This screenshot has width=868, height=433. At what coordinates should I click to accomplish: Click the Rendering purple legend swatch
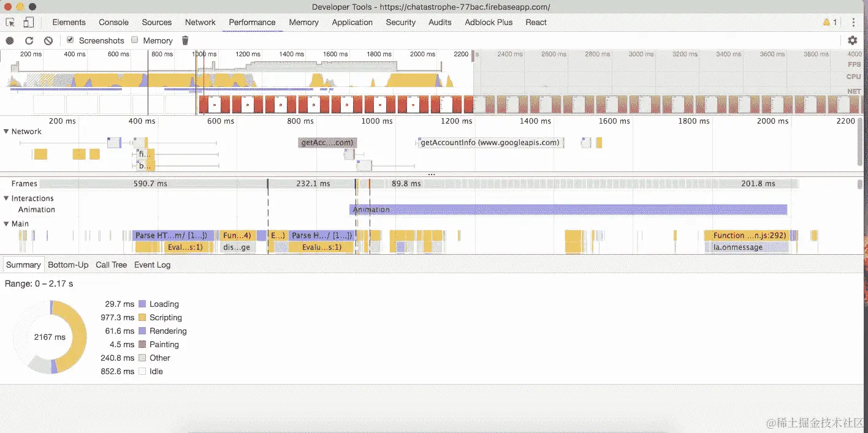click(x=142, y=331)
